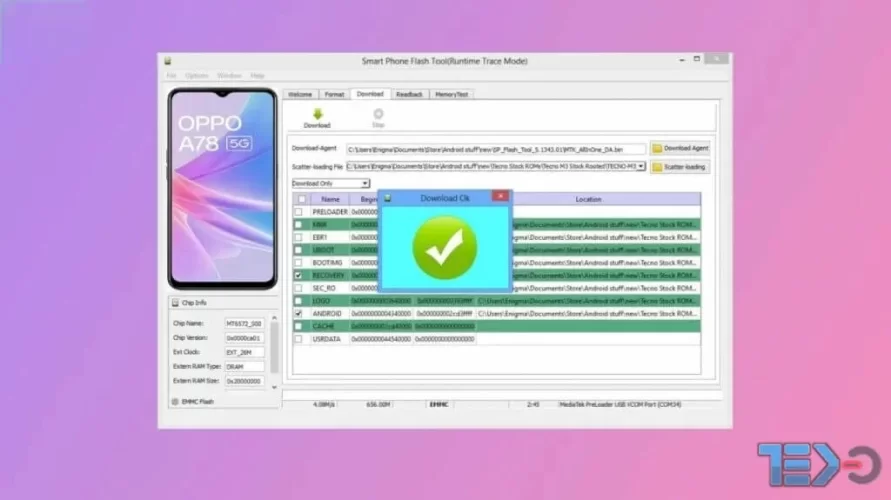Image resolution: width=891 pixels, height=500 pixels.
Task: Uncheck the RECOVERY partition checkbox
Action: [298, 276]
